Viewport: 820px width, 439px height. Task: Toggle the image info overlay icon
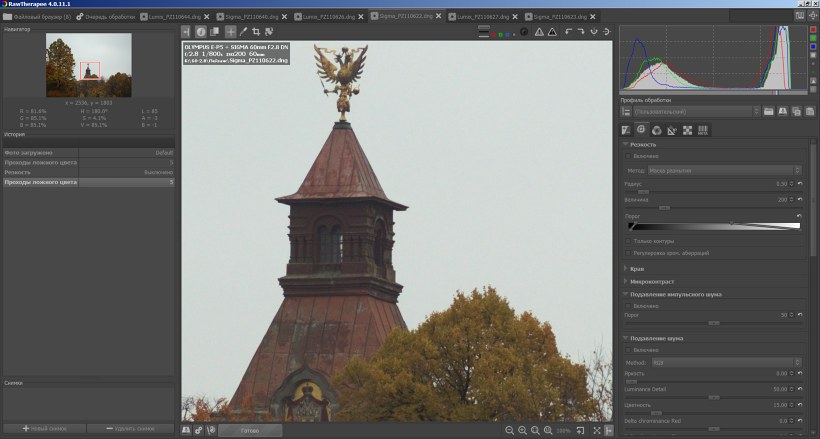coord(201,32)
